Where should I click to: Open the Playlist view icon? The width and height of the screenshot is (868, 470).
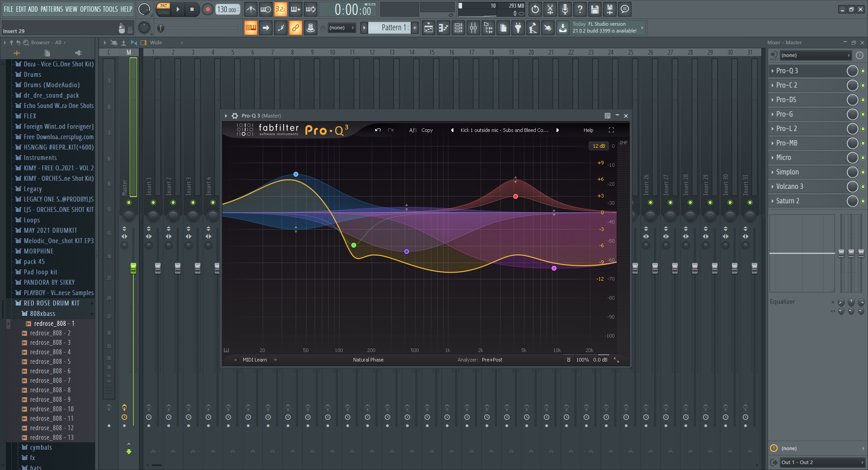coord(428,28)
